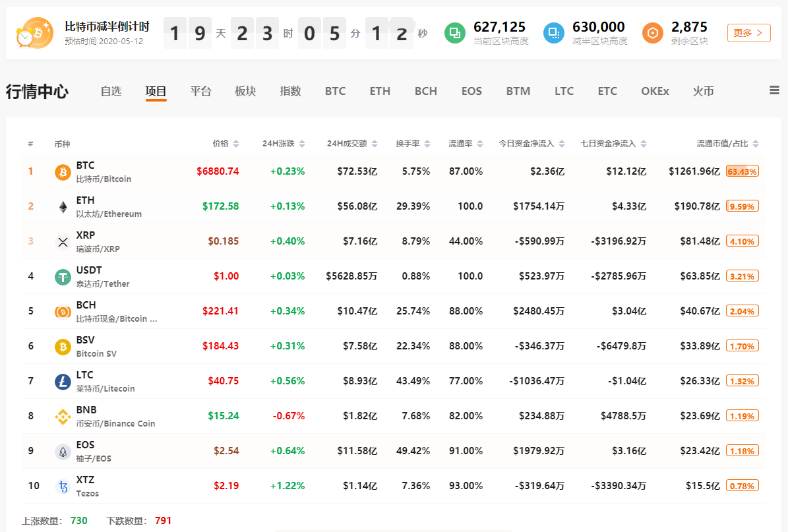Click the BCH coin logo
This screenshot has height=532, width=788.
[x=63, y=312]
